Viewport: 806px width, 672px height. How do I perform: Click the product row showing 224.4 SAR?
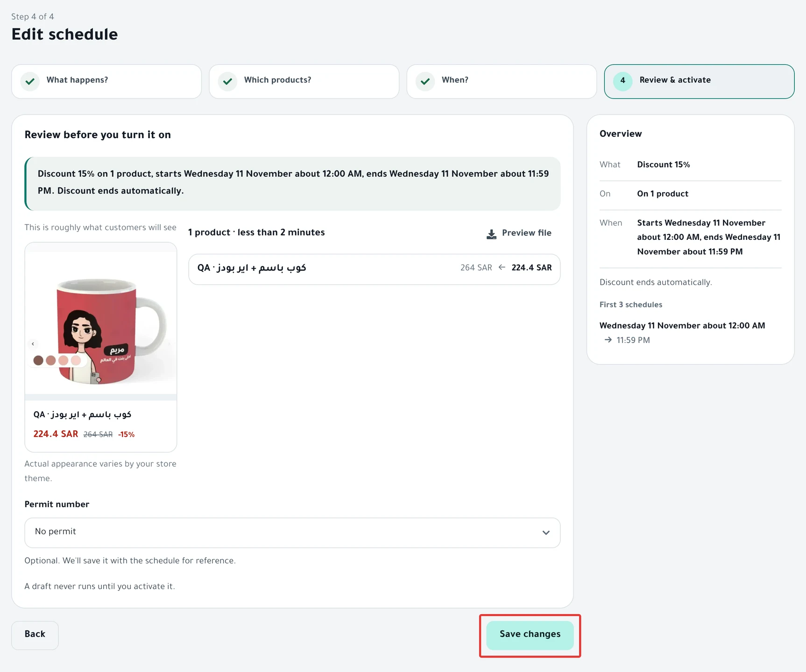point(375,269)
